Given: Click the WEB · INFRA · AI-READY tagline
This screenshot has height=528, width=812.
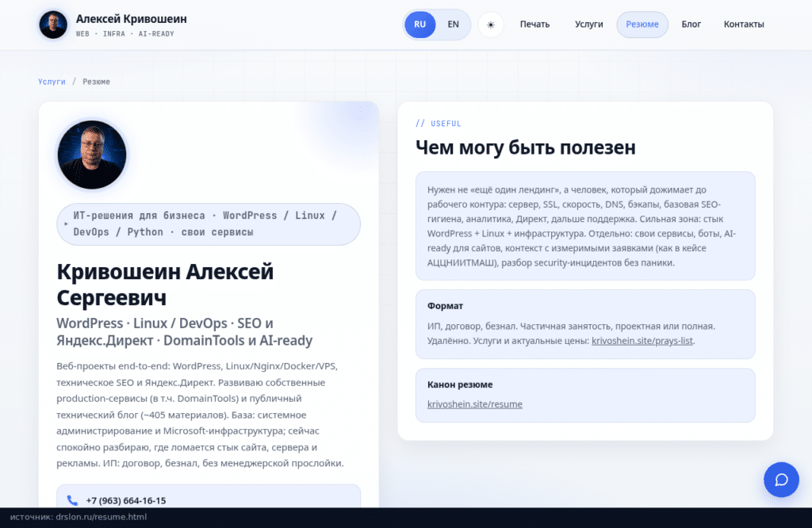Looking at the screenshot, I should pos(124,33).
